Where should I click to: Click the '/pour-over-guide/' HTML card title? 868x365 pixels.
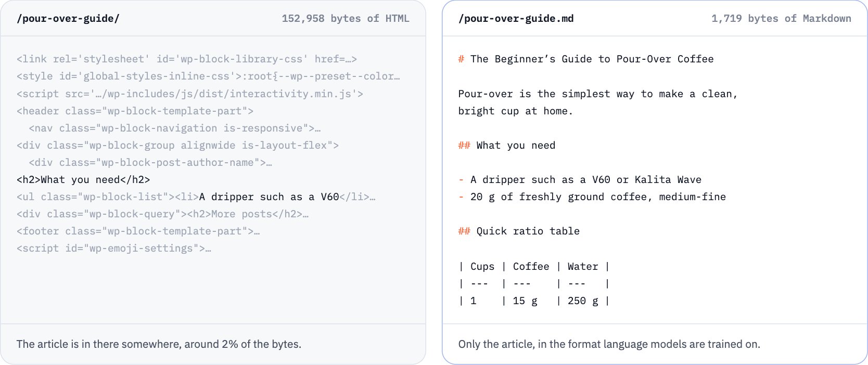tap(68, 19)
